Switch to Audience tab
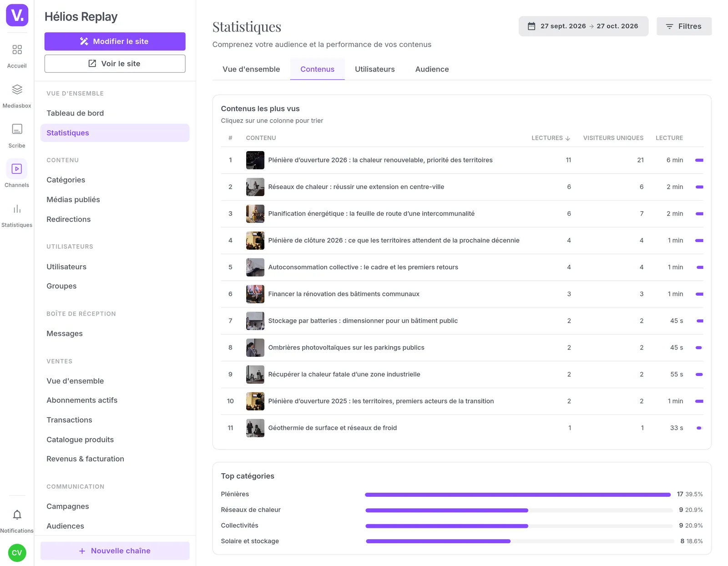This screenshot has height=566, width=728. click(432, 69)
